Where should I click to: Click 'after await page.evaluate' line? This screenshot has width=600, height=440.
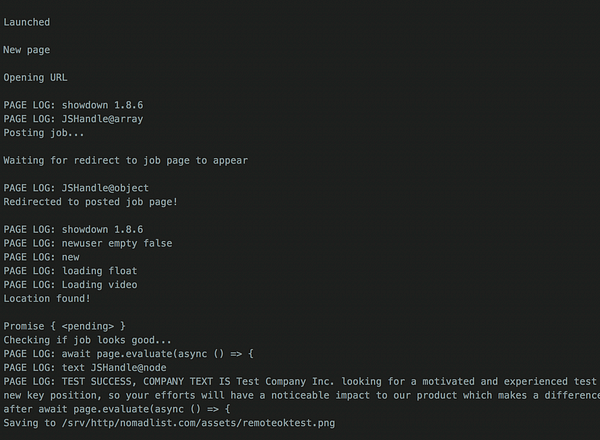(x=117, y=409)
